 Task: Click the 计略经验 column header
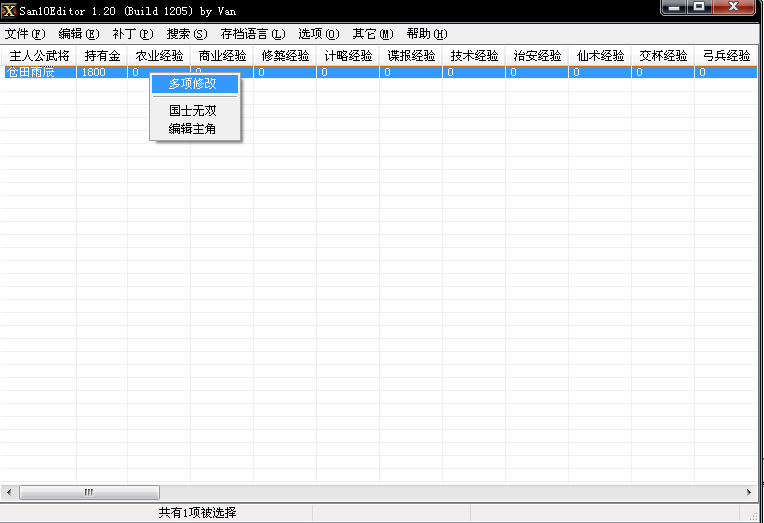click(348, 56)
